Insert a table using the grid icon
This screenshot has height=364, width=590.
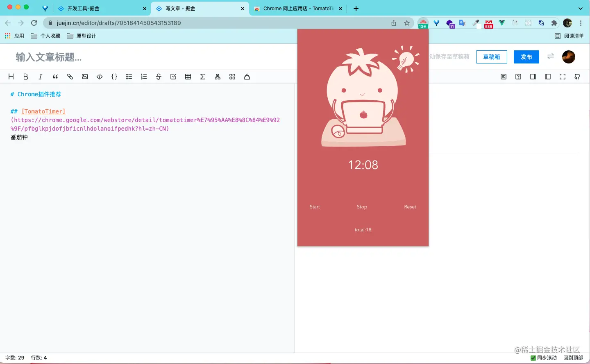click(188, 77)
